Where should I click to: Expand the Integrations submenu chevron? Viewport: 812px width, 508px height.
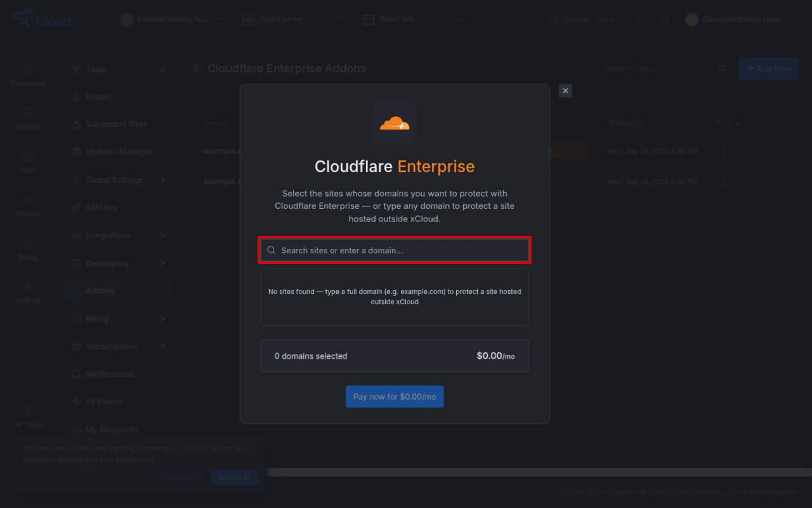(x=162, y=235)
